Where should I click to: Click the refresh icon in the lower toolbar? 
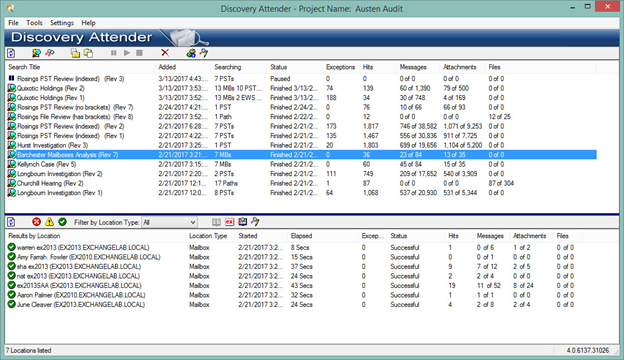(11, 222)
